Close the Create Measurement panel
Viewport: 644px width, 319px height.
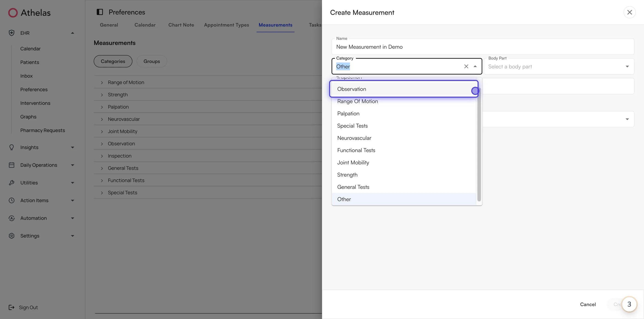tap(630, 12)
